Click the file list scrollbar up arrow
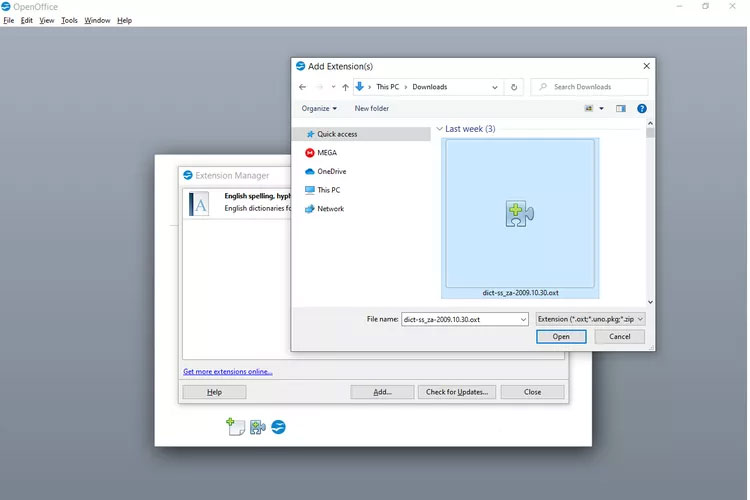 pyautogui.click(x=650, y=123)
